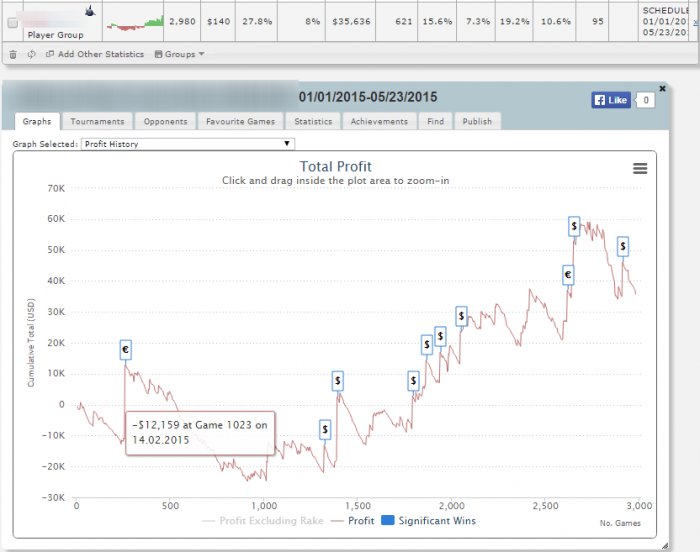This screenshot has width=700, height=552.
Task: Click the trash delete icon
Action: 13,54
